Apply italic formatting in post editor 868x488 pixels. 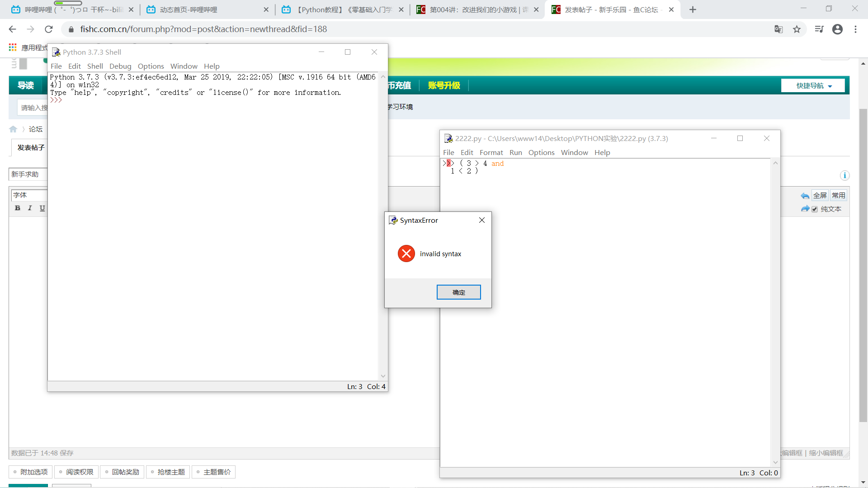[x=30, y=208]
